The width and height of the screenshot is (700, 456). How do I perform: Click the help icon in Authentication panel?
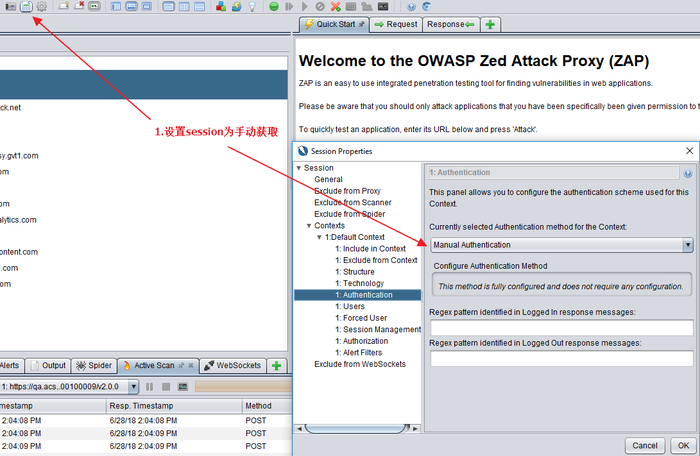688,172
